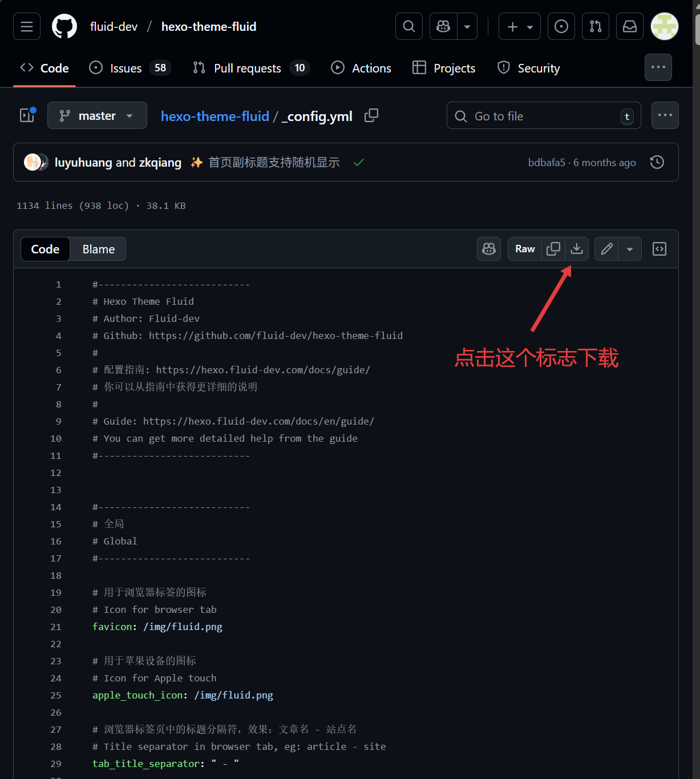Open zkqiang author link
The width and height of the screenshot is (700, 779).
point(160,162)
